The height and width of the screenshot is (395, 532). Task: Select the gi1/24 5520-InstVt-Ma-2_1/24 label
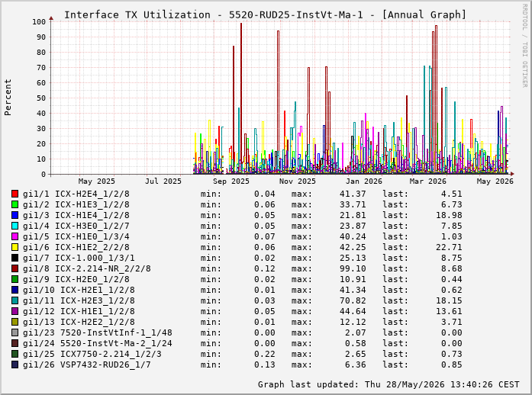pos(98,343)
